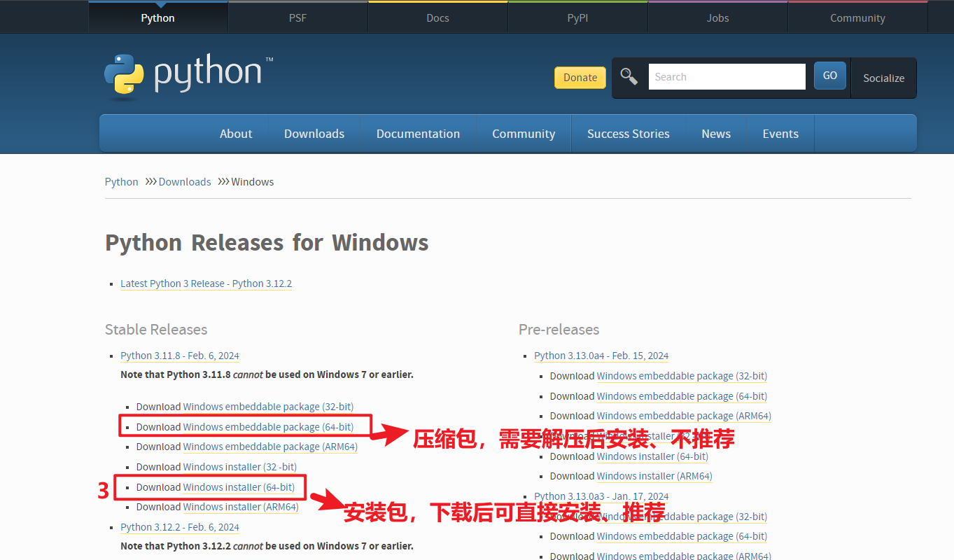Viewport: 954px width, 560px height.
Task: Download 3.11.8 Windows installer (64-bit)
Action: click(x=239, y=487)
